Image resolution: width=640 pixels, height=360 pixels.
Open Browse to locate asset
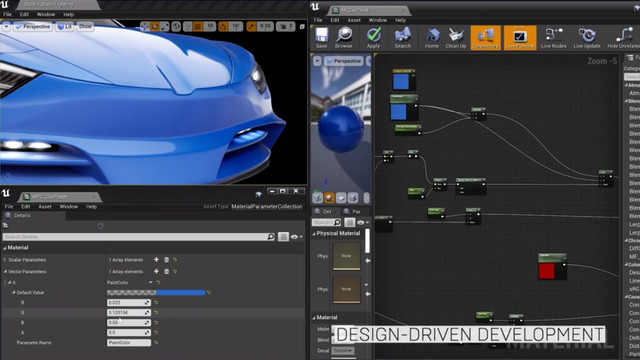point(344,38)
